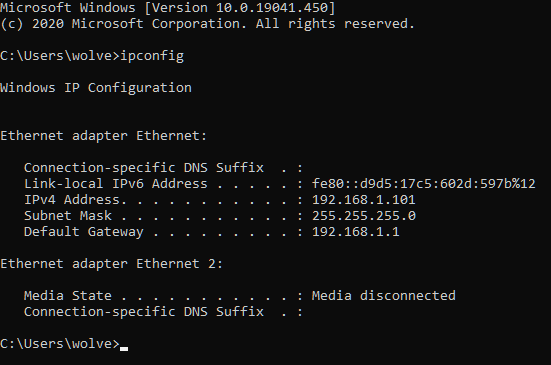Click the IPv4 Address label
551x365 pixels.
[75, 200]
